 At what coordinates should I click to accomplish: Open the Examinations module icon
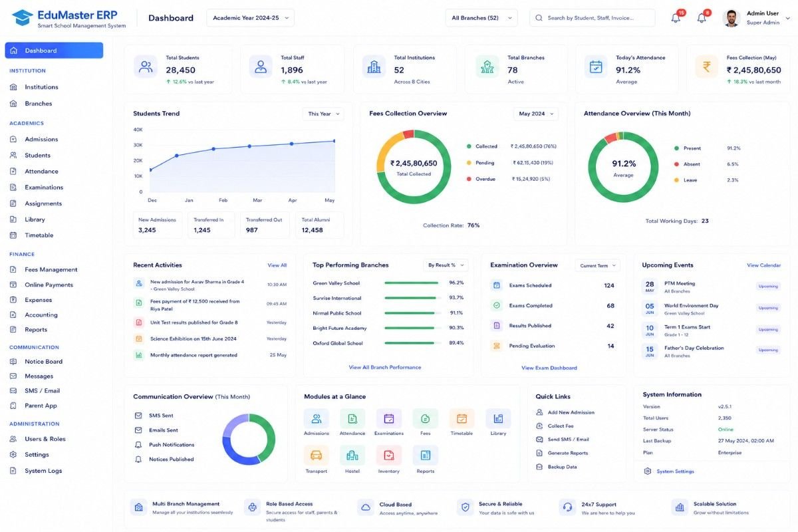[389, 418]
